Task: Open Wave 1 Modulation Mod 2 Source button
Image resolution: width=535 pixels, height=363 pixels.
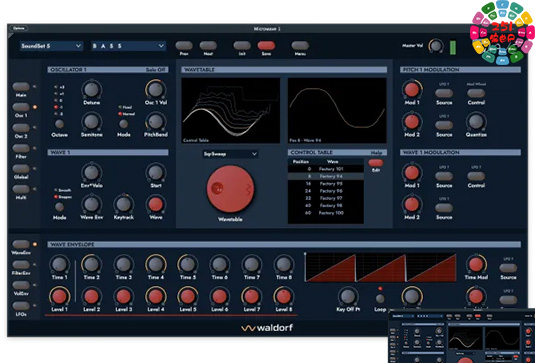Action: [x=444, y=208]
